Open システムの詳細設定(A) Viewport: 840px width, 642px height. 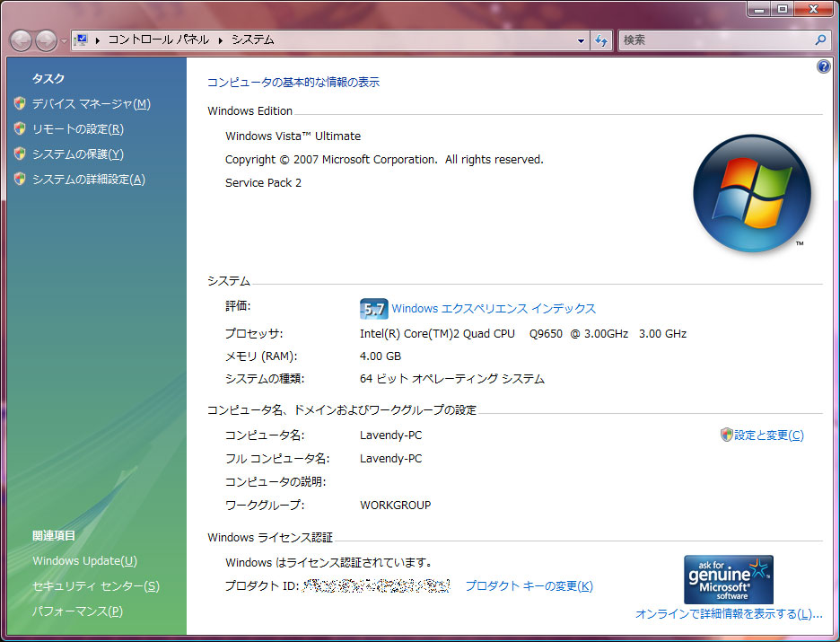tap(88, 179)
